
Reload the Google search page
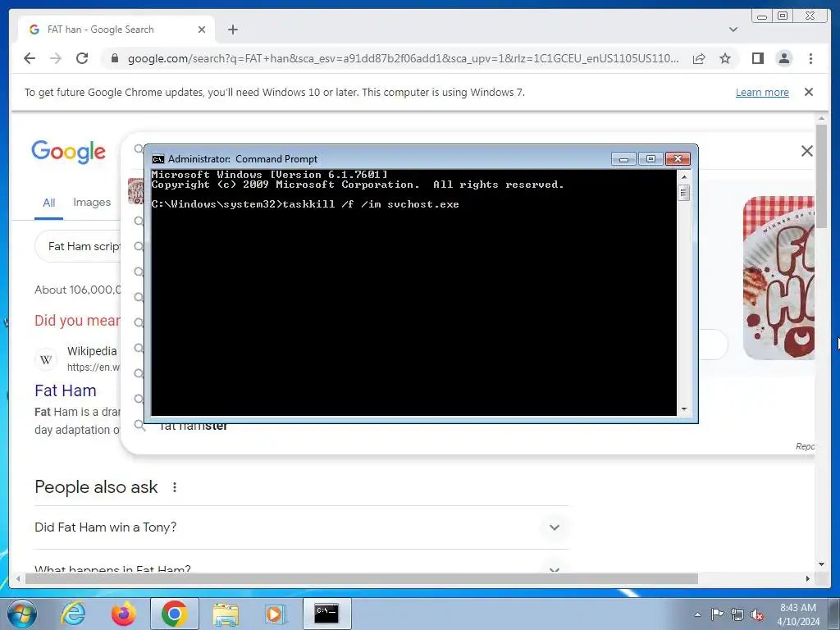[x=82, y=58]
